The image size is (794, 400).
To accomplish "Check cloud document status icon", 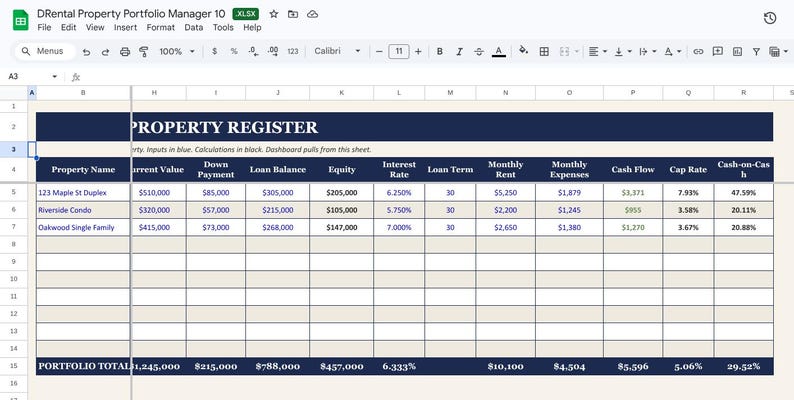I will click(x=312, y=14).
